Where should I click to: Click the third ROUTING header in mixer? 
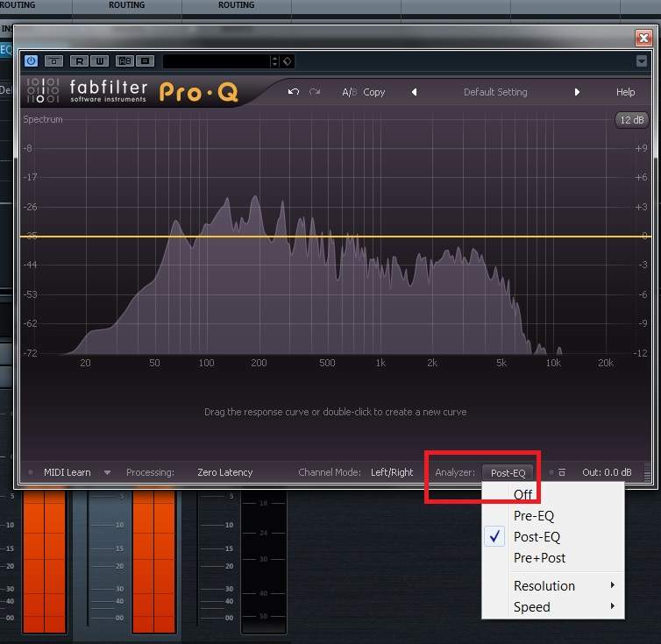236,5
